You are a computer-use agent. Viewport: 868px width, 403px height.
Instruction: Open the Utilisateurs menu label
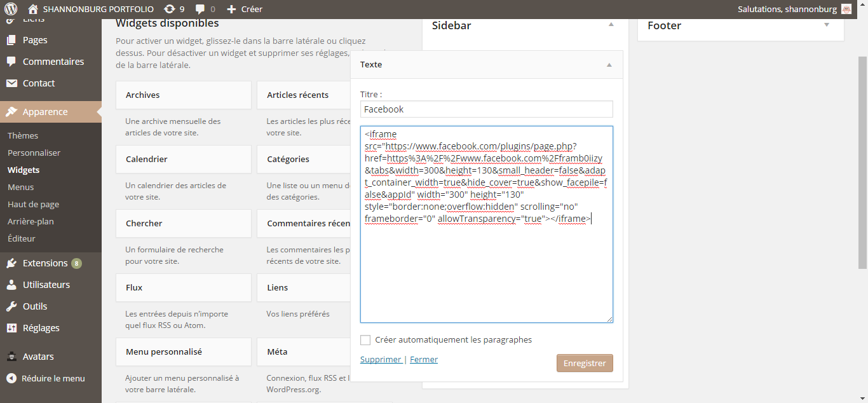pyautogui.click(x=46, y=285)
